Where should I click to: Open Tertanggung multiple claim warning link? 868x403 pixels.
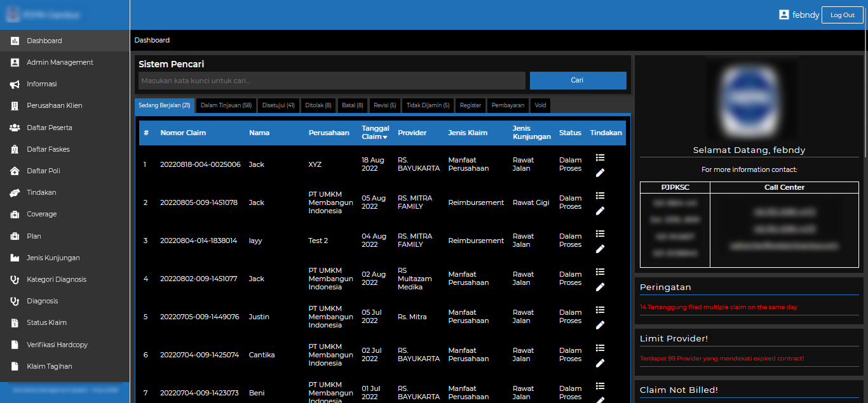pyautogui.click(x=718, y=307)
